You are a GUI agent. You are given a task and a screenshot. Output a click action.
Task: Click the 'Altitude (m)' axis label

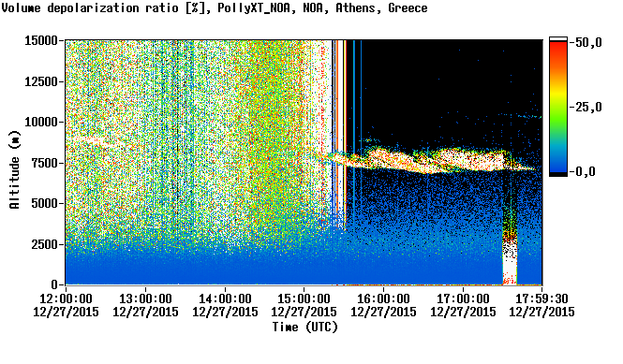[x=15, y=169]
